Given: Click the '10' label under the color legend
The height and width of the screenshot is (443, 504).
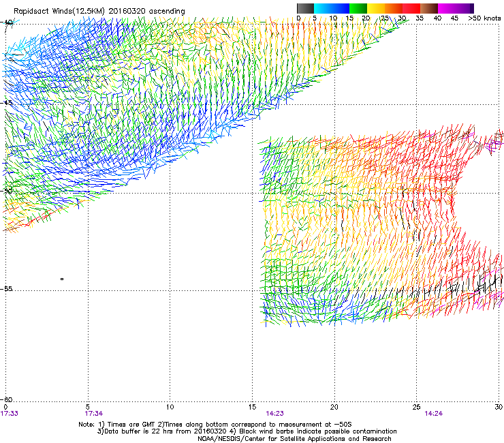Looking at the screenshot, I should point(333,18).
